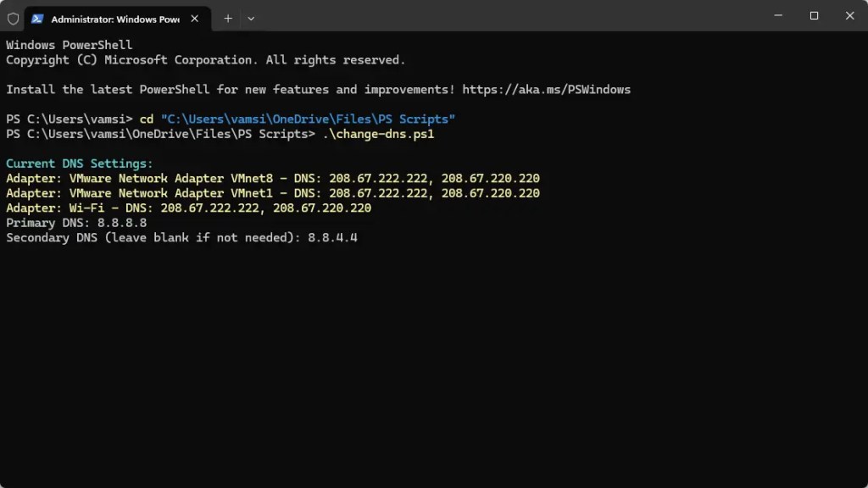Click the administrator shield icon
The height and width of the screenshot is (488, 868).
pos(14,19)
